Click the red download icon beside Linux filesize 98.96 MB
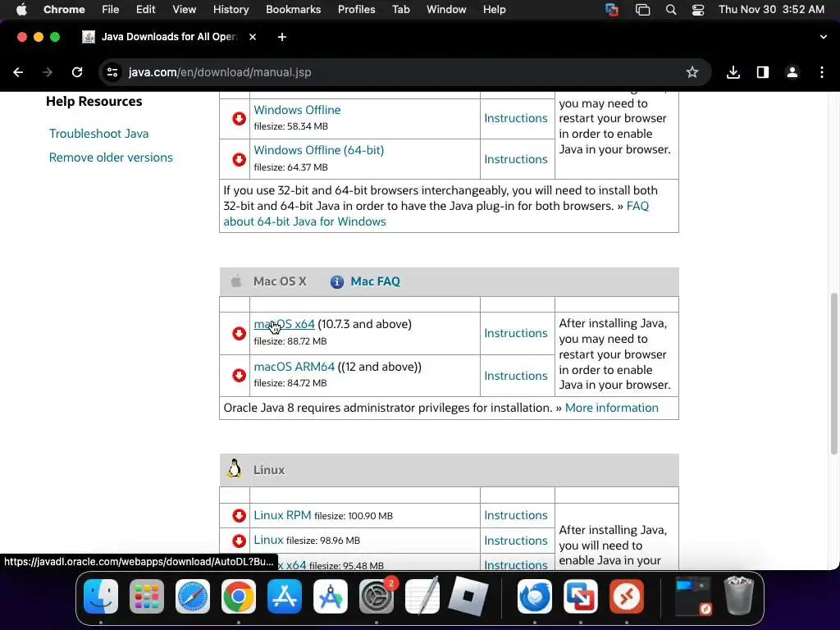The height and width of the screenshot is (630, 840). 239,541
